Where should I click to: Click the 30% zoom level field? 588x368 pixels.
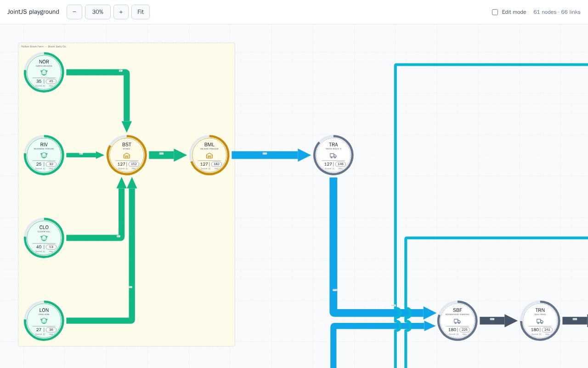(x=98, y=12)
